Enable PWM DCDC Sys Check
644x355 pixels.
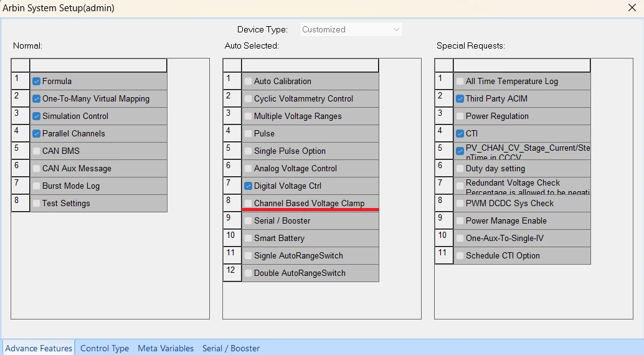coord(460,203)
